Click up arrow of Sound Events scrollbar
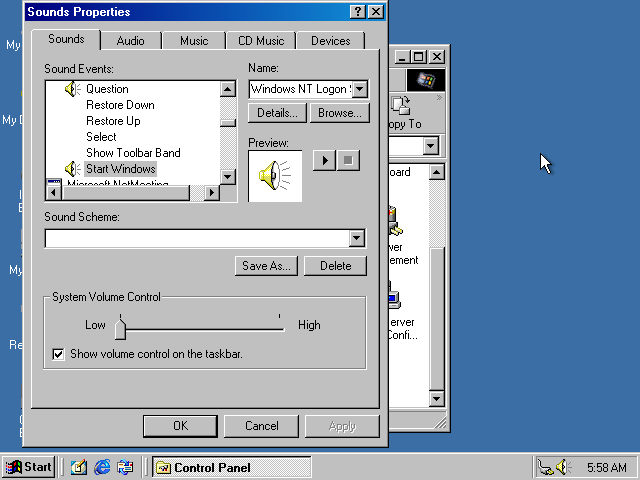Screen dimensions: 640x480 (x=228, y=89)
